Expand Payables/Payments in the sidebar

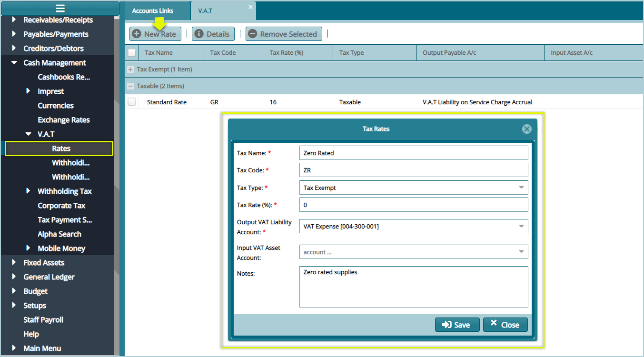(x=14, y=34)
